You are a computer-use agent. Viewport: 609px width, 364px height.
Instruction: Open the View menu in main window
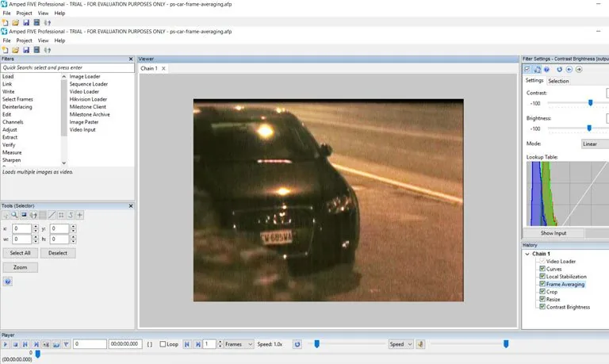point(43,40)
